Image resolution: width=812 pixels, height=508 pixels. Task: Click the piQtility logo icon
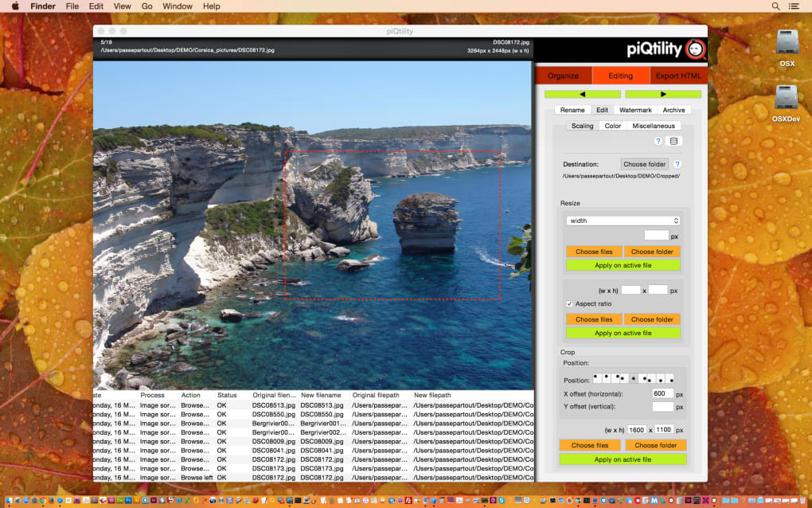click(696, 49)
